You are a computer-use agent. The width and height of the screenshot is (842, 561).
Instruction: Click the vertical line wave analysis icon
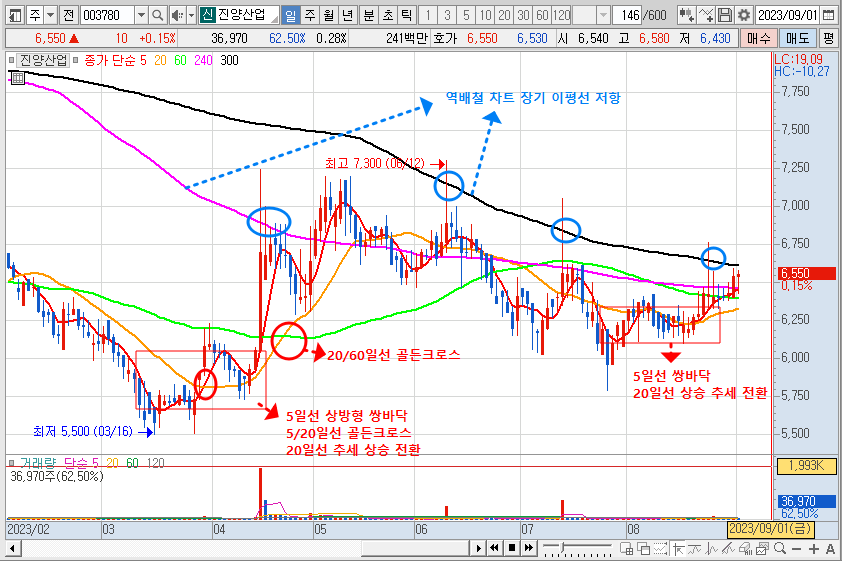[712, 548]
